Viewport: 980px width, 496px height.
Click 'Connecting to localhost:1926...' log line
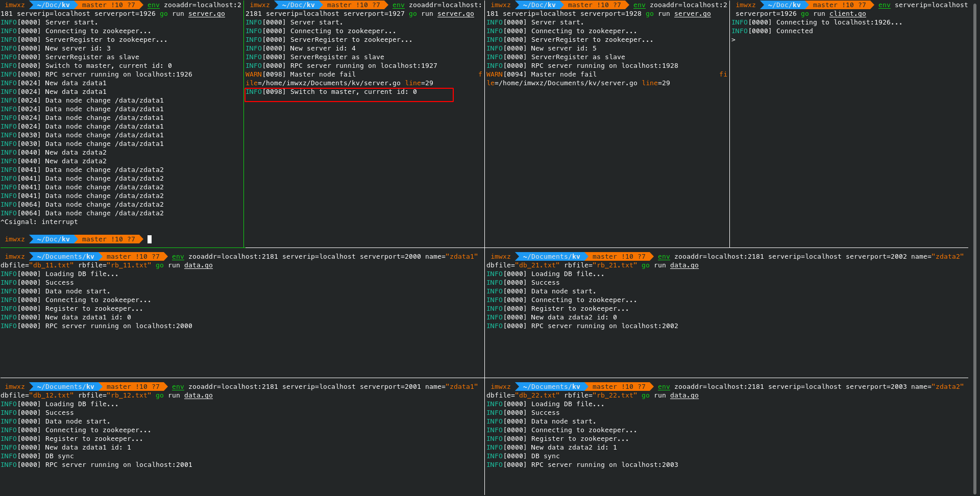[817, 22]
